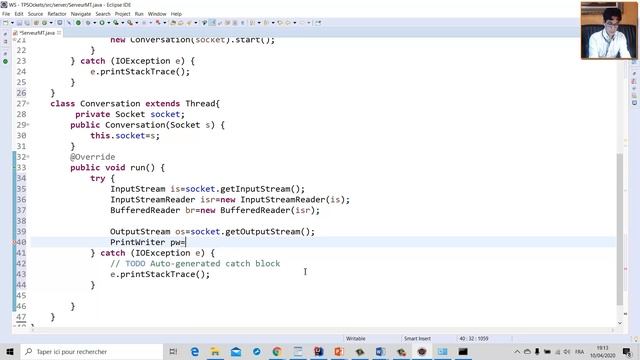
Task: Toggle the highlighted Mark Occurrences toolbar button
Action: tap(212, 23)
